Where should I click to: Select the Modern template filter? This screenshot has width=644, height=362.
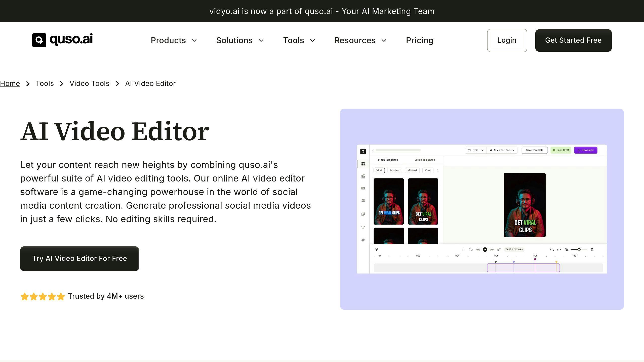click(395, 170)
